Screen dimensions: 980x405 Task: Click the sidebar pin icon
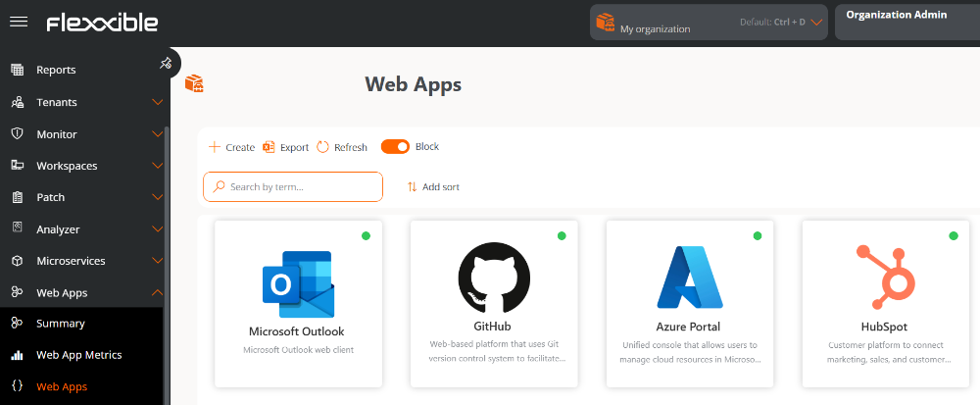[x=166, y=63]
